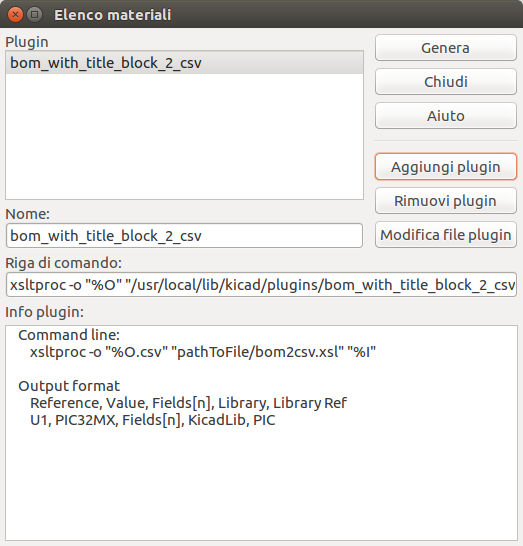This screenshot has height=546, width=523.
Task: Click the red window close icon
Action: [x=15, y=15]
